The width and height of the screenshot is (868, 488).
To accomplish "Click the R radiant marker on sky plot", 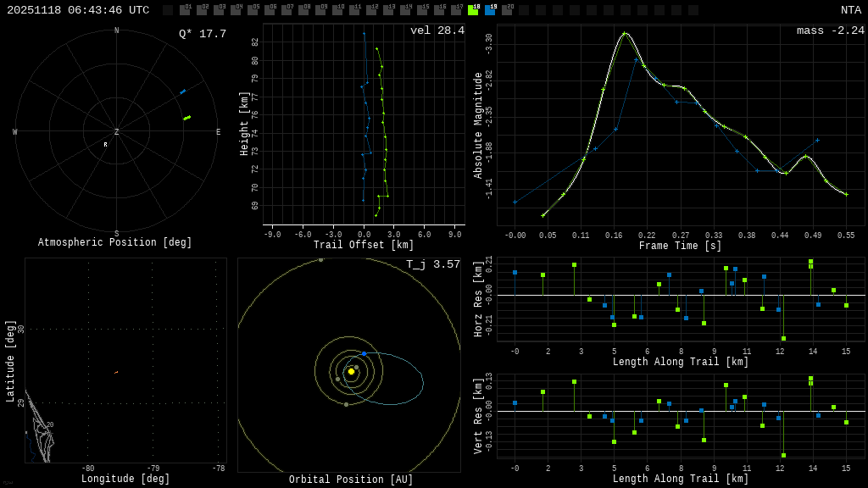I will [106, 145].
